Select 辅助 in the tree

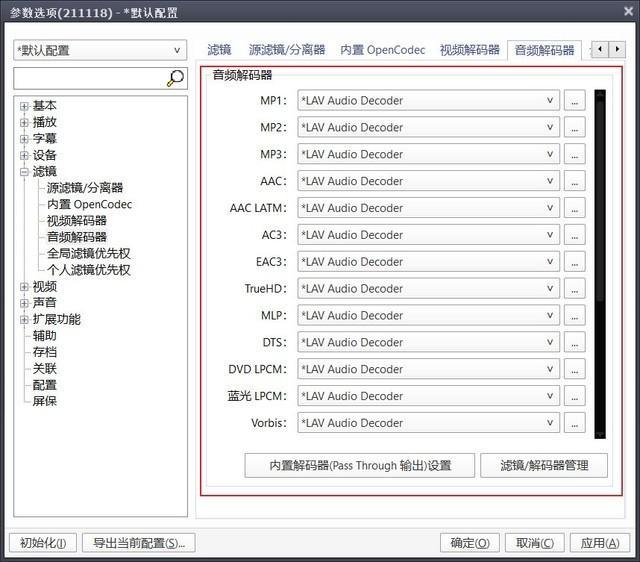[x=44, y=336]
